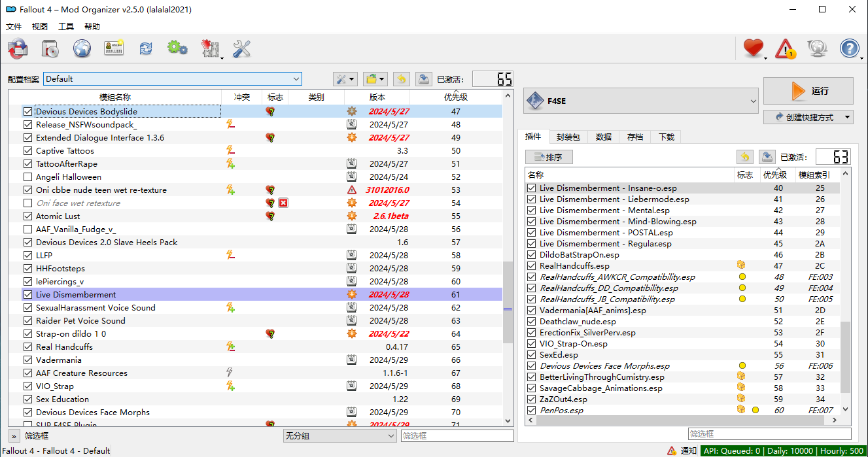Open the 视图 menu
This screenshot has height=457, width=868.
40,27
